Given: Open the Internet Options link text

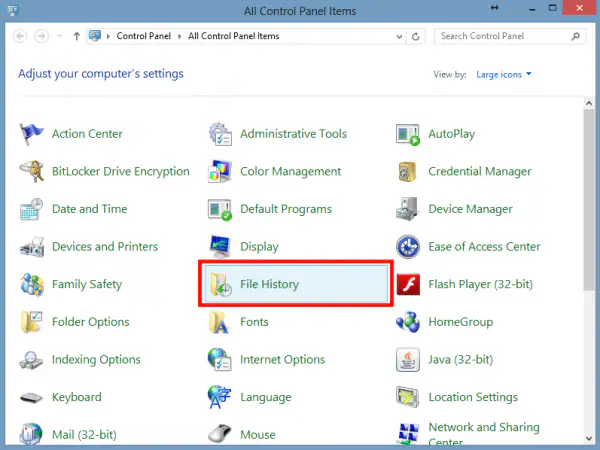Looking at the screenshot, I should (282, 360).
